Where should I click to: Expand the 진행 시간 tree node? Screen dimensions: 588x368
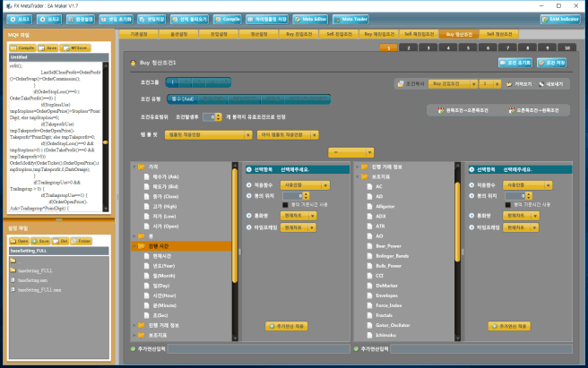[x=134, y=244]
